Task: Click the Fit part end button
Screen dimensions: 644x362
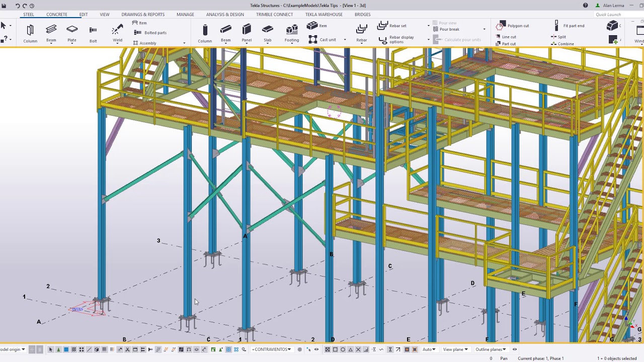Action: tap(569, 26)
